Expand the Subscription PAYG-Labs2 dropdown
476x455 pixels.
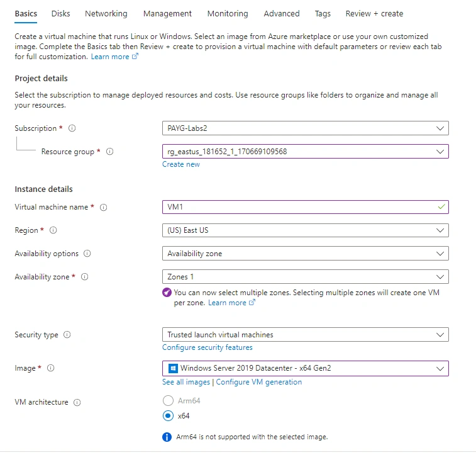pyautogui.click(x=306, y=128)
